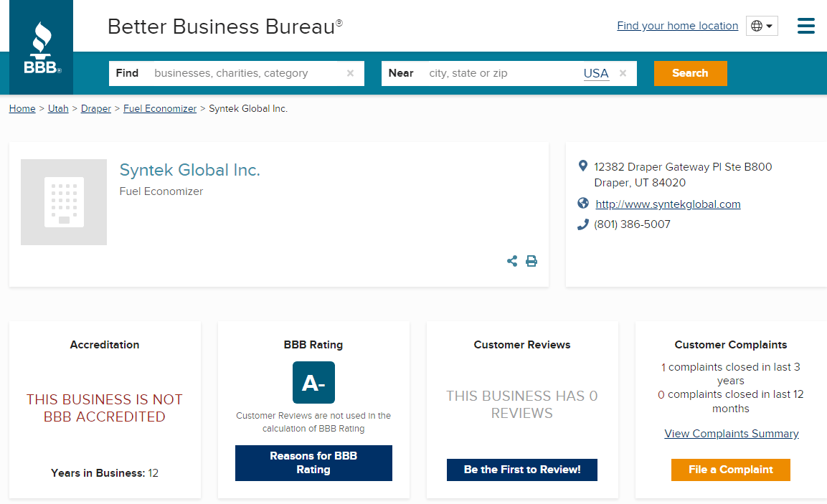This screenshot has width=827, height=504.
Task: Go to Utah breadcrumb
Action: pos(58,108)
